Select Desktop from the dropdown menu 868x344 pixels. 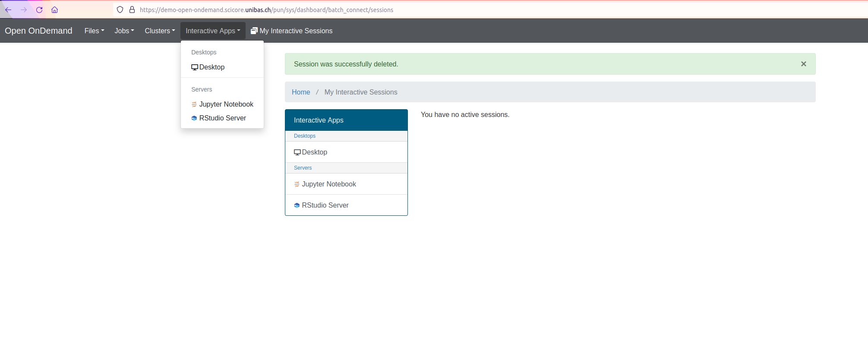tap(211, 67)
